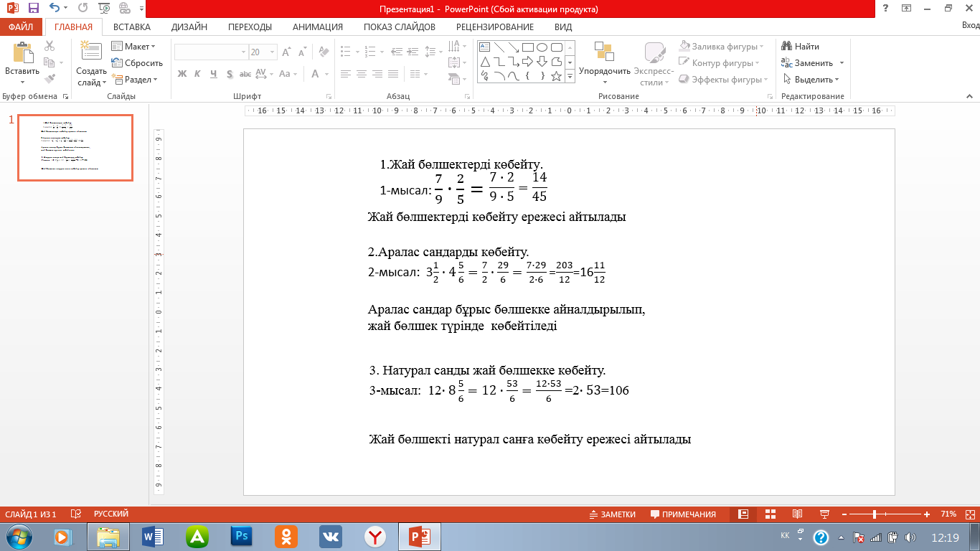Start slideshow from the status bar icon
The image size is (980, 551).
[x=824, y=514]
